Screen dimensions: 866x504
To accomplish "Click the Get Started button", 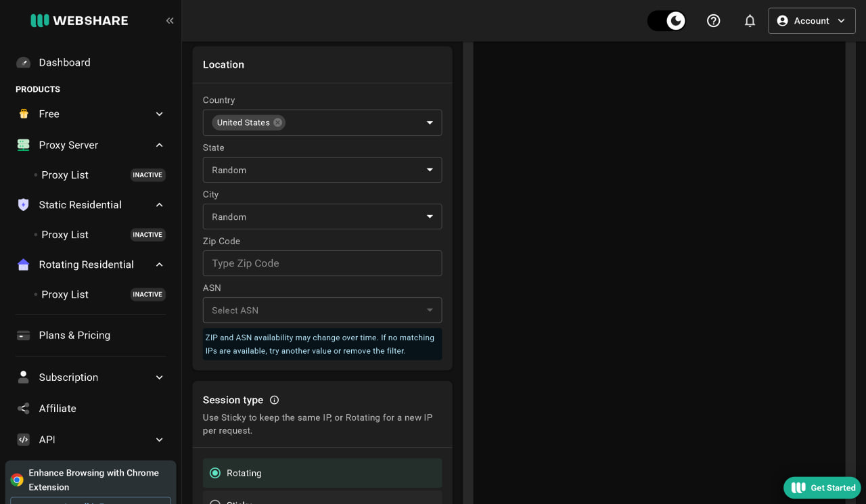I will pyautogui.click(x=822, y=488).
